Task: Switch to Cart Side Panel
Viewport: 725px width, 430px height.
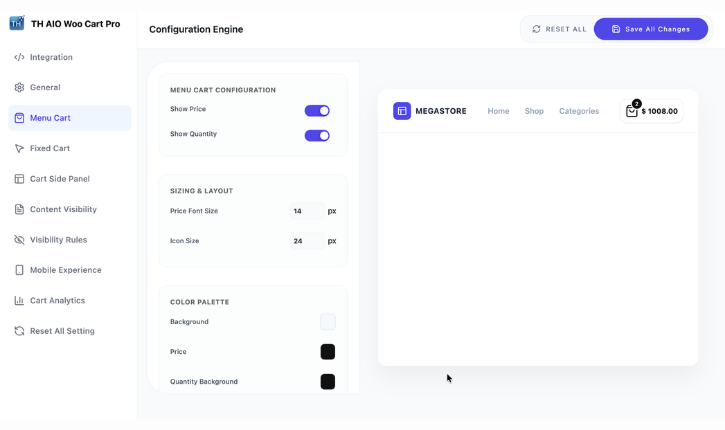Action: (x=70, y=179)
